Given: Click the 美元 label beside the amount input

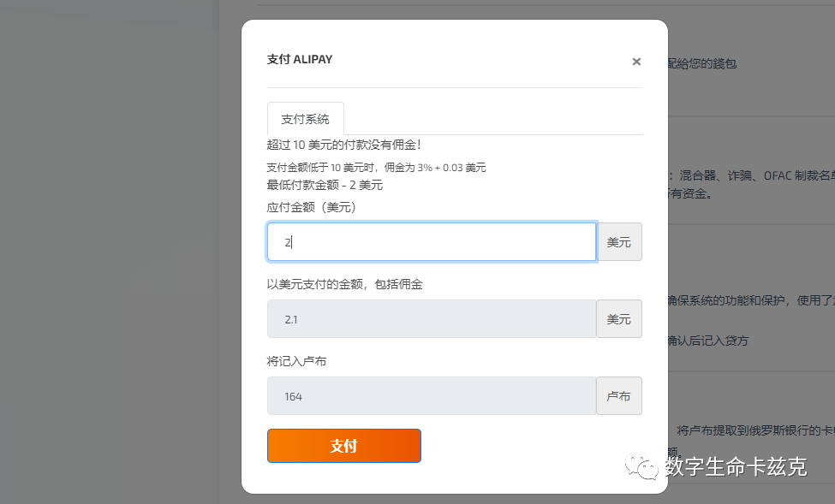Looking at the screenshot, I should pyautogui.click(x=619, y=242).
